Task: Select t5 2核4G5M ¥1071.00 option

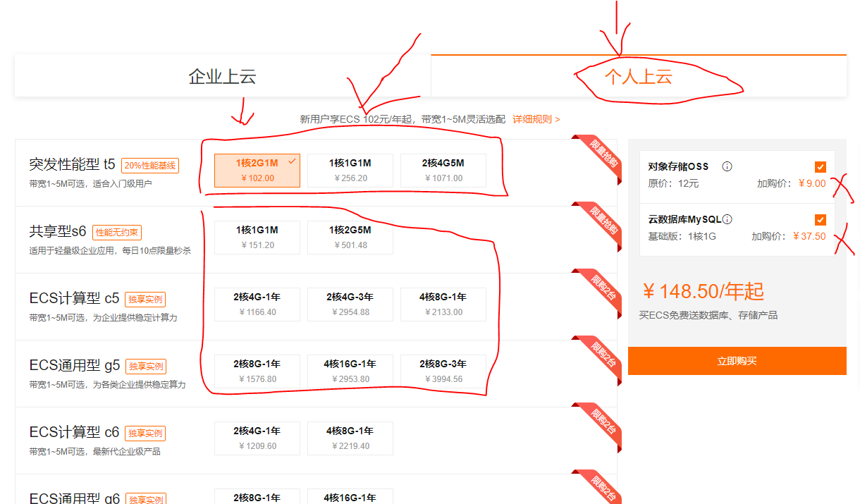Action: [443, 171]
